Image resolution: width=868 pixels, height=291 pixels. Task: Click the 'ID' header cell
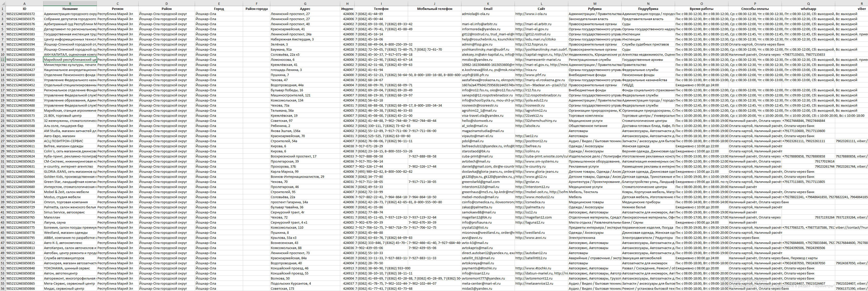coord(25,9)
